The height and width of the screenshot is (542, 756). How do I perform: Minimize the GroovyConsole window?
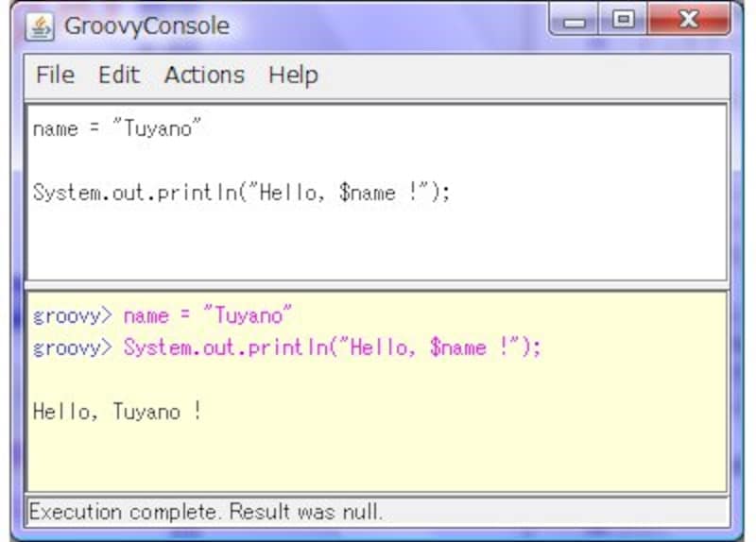[574, 20]
